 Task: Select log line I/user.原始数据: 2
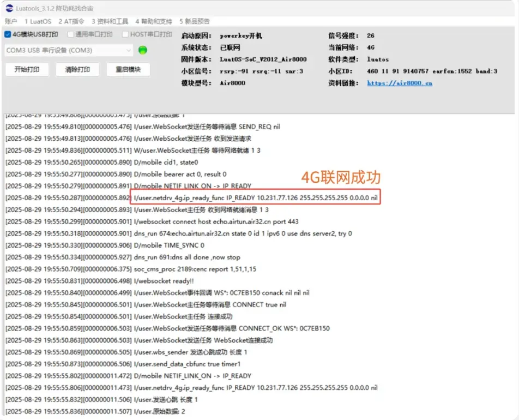[x=95, y=412]
